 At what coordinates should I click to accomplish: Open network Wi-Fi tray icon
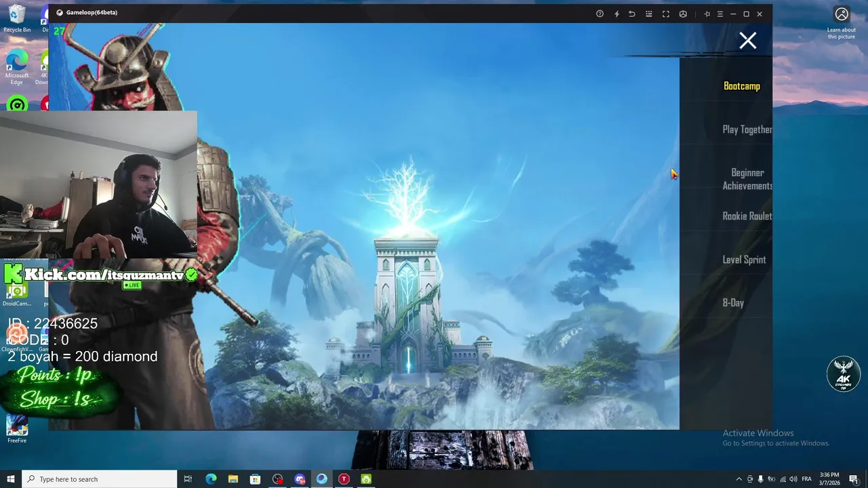click(x=783, y=479)
